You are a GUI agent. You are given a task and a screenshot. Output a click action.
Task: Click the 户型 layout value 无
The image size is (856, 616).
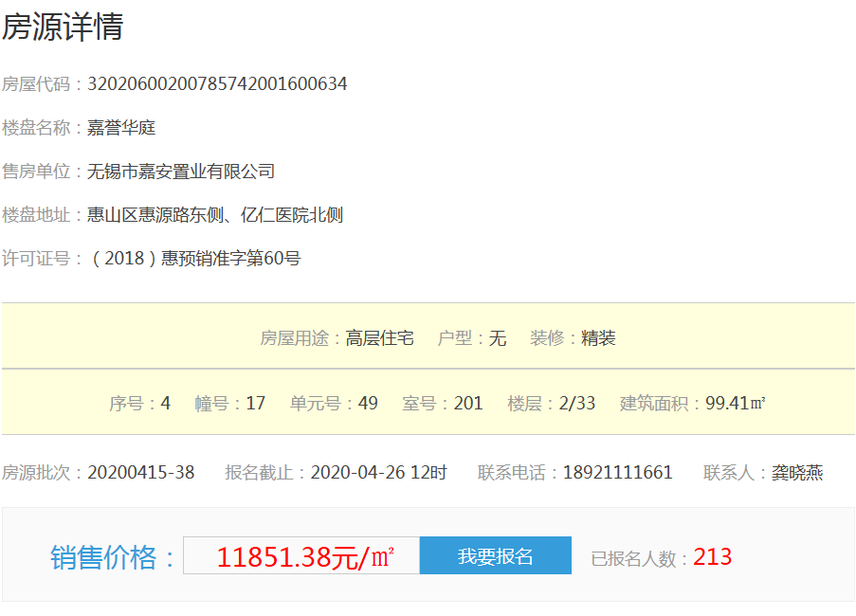[x=498, y=338]
